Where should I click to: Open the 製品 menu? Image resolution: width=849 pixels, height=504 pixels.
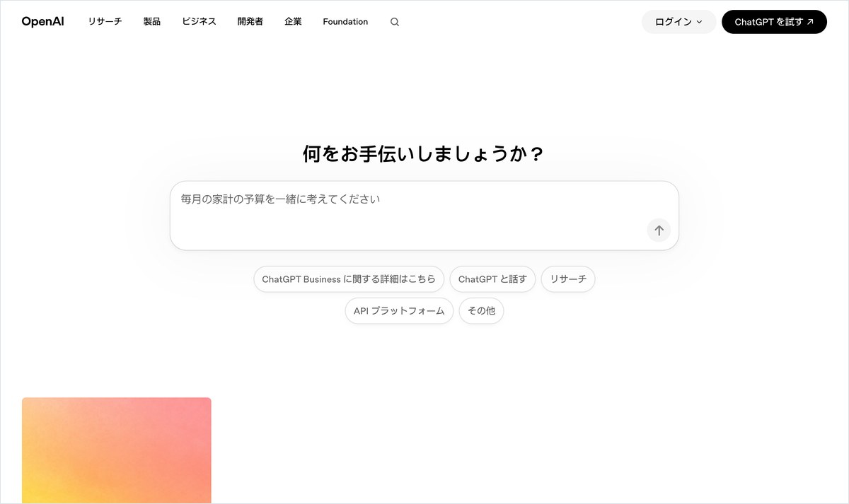(152, 22)
